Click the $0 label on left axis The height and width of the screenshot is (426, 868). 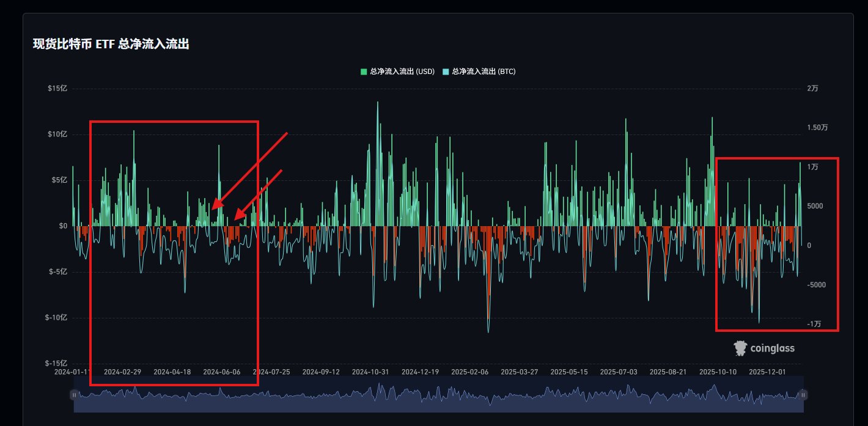coord(63,226)
